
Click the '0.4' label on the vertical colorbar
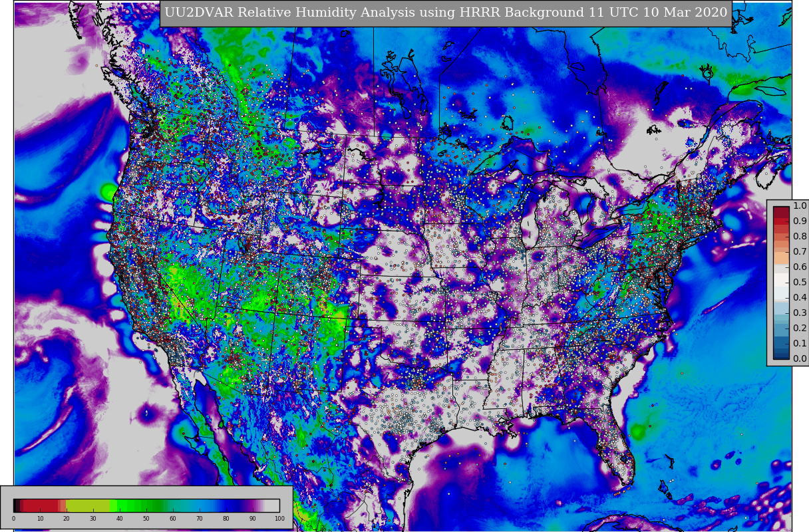(x=800, y=297)
